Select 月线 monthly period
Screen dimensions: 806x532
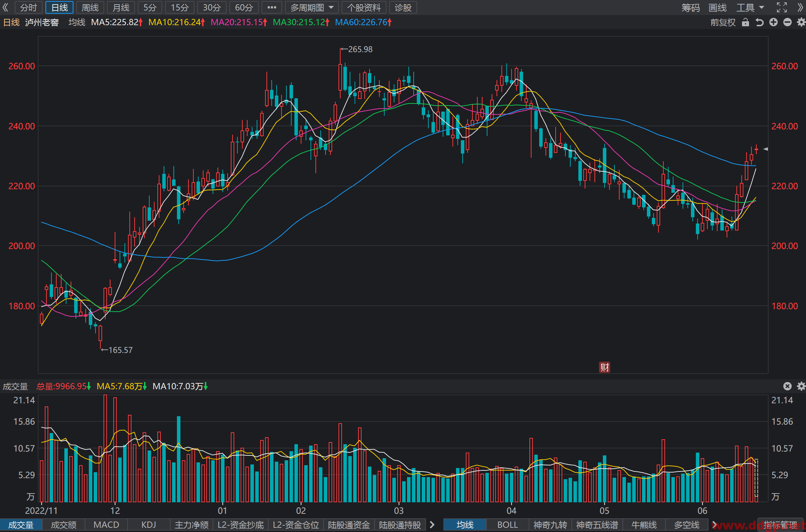121,7
